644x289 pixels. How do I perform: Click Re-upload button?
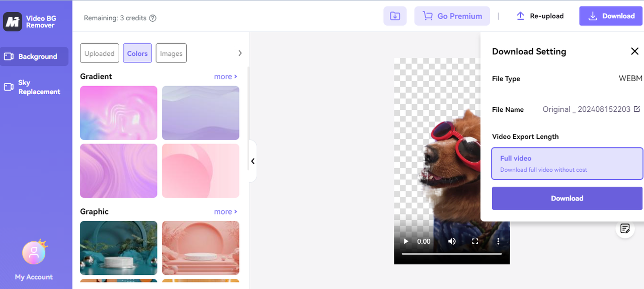(540, 16)
